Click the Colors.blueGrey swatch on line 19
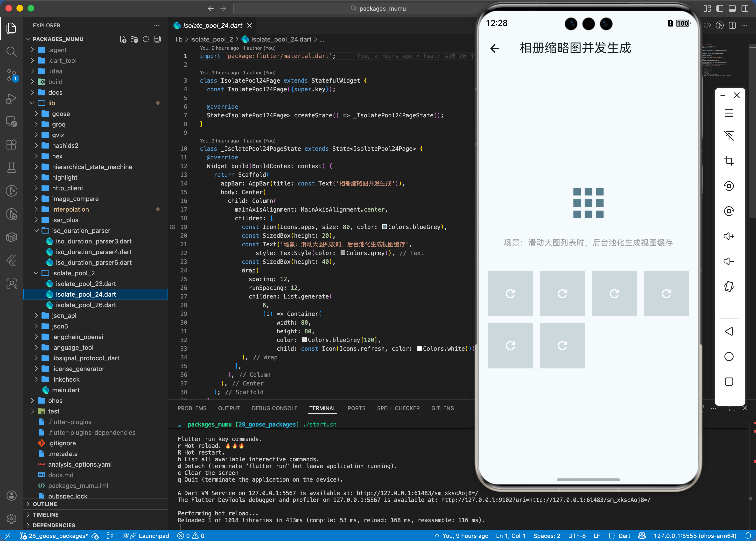 (x=385, y=227)
